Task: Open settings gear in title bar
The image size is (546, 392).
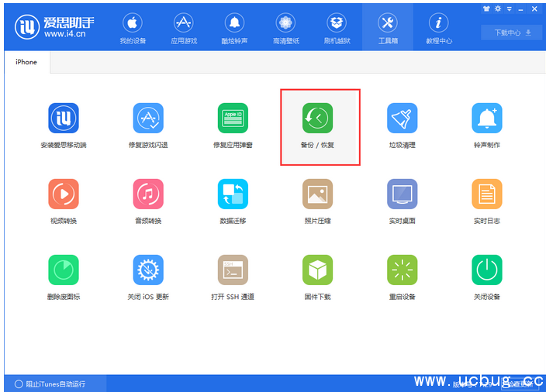Action: coord(498,9)
